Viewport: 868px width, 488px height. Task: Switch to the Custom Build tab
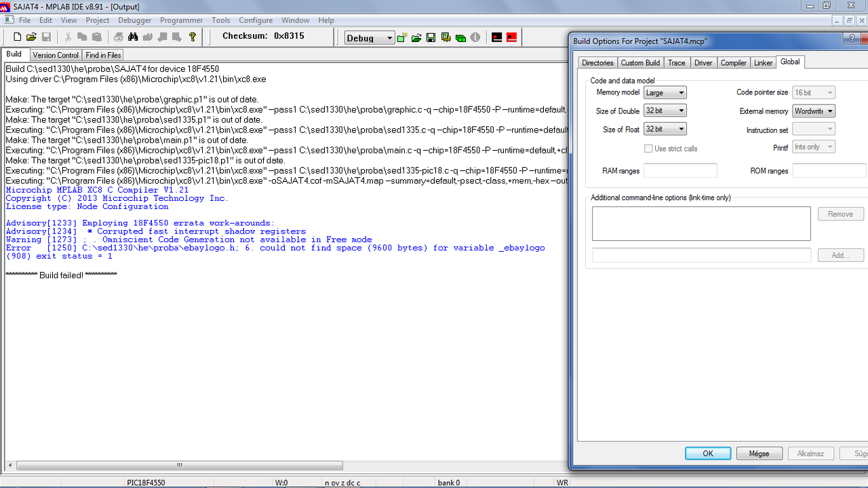coord(640,62)
